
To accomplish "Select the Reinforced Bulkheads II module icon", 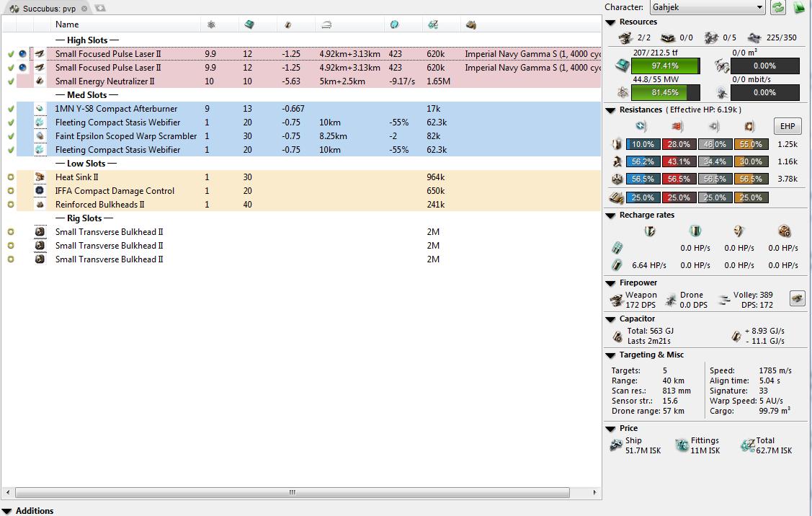I will (40, 205).
